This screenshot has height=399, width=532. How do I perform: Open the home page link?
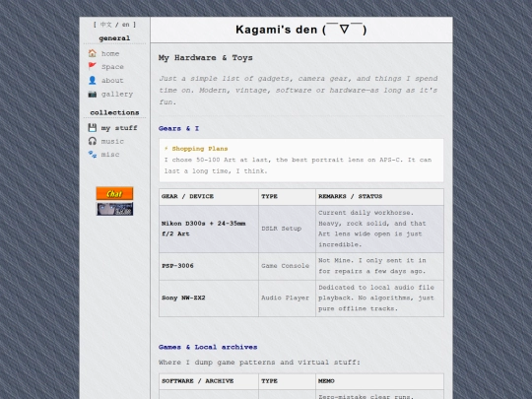(x=110, y=53)
